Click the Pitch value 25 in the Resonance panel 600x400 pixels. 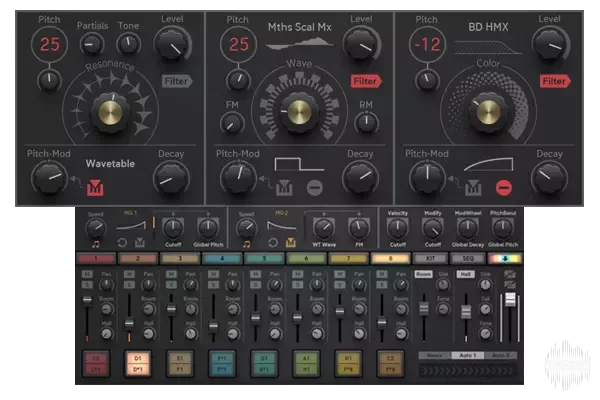click(50, 44)
